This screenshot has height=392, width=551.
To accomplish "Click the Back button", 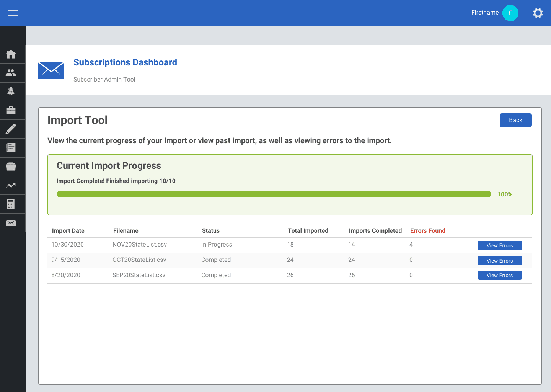I will (x=515, y=120).
